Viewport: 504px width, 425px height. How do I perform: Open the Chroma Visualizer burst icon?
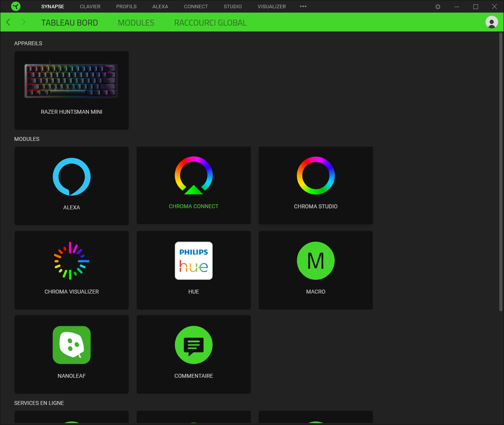72,261
